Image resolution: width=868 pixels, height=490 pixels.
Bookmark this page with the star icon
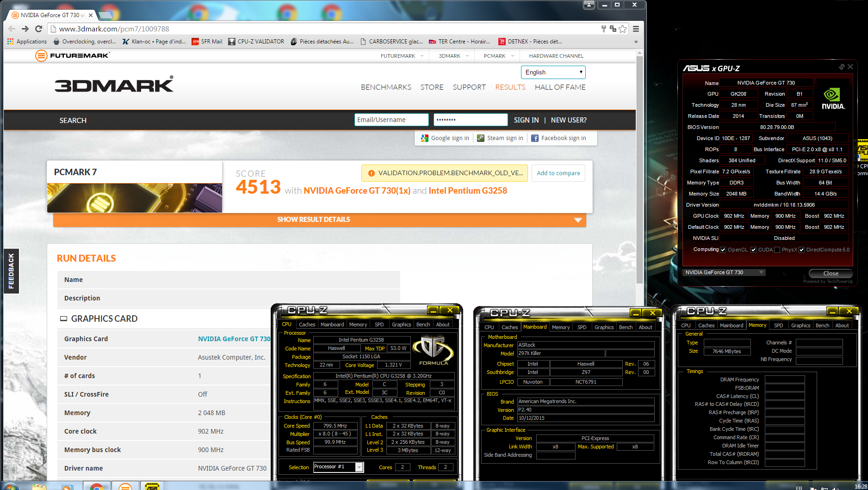(623, 29)
